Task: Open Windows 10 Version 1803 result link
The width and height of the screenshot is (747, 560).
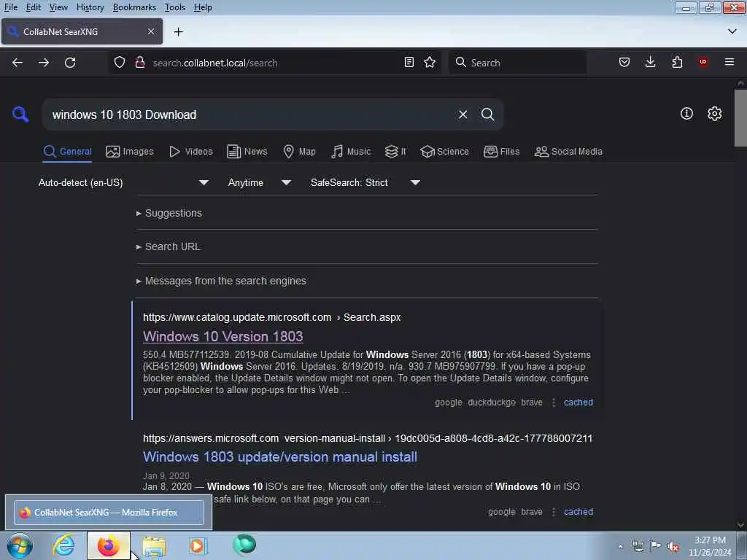Action: click(x=222, y=336)
